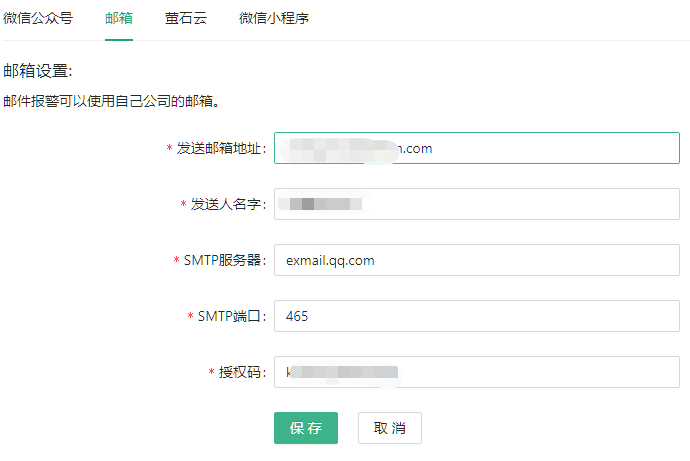Image resolution: width=690 pixels, height=461 pixels.
Task: Click the SMTP端口 label text
Action: [231, 316]
